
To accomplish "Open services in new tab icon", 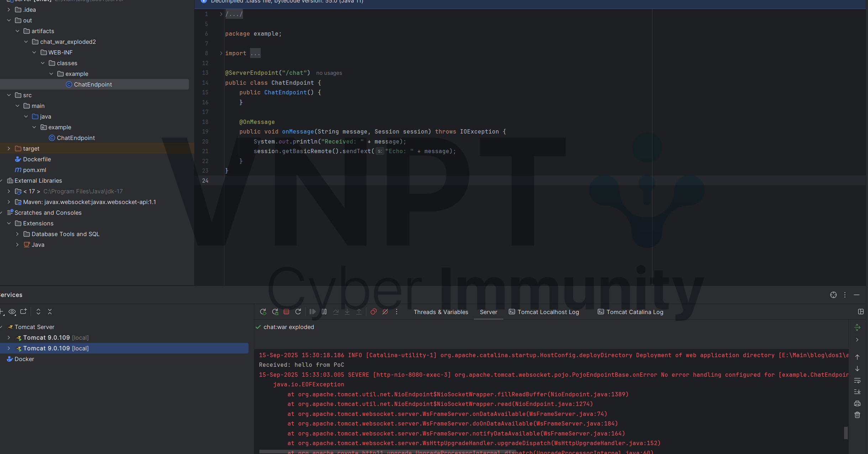I will coord(23,312).
